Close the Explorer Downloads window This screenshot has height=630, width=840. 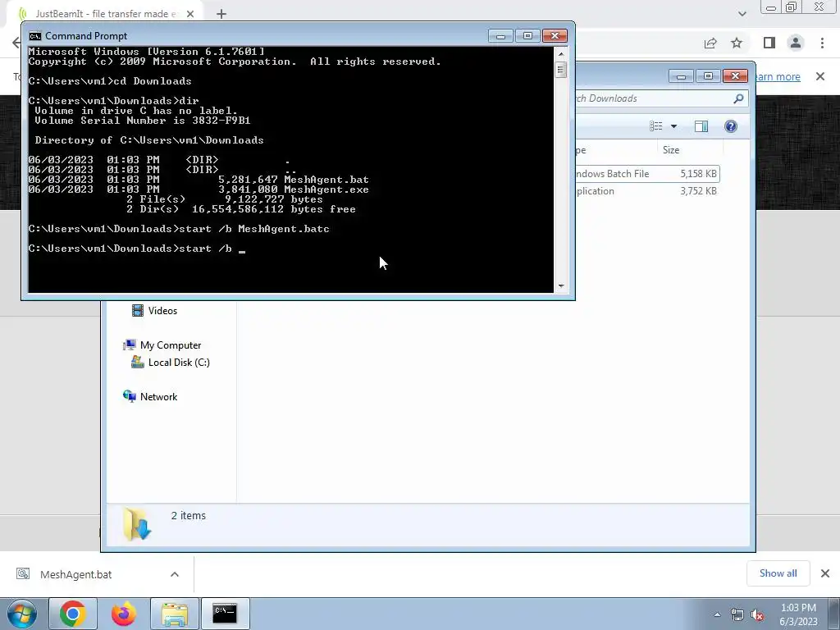pyautogui.click(x=735, y=76)
